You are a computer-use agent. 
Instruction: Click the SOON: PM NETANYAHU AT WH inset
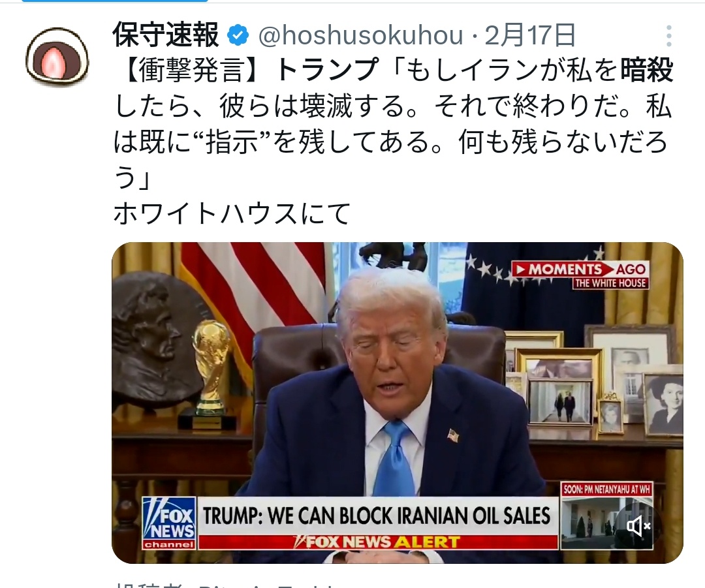[606, 515]
